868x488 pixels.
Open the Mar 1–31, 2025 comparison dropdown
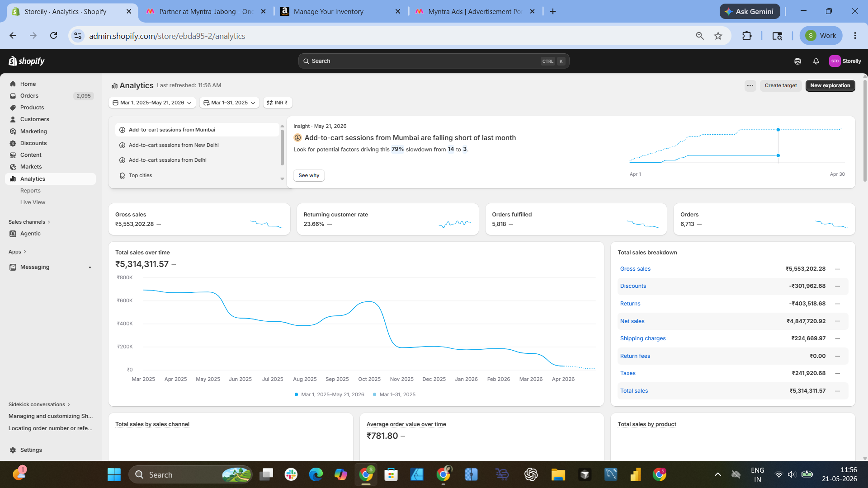(229, 103)
